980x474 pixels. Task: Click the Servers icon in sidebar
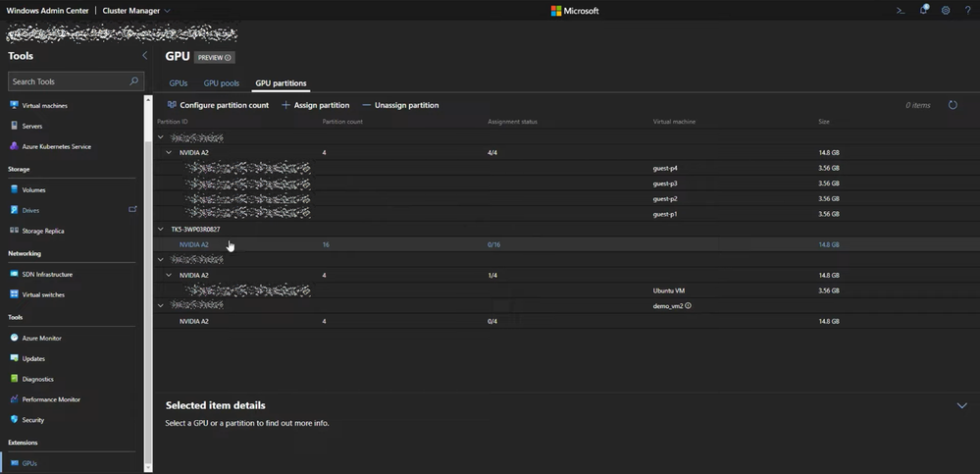[x=15, y=126]
